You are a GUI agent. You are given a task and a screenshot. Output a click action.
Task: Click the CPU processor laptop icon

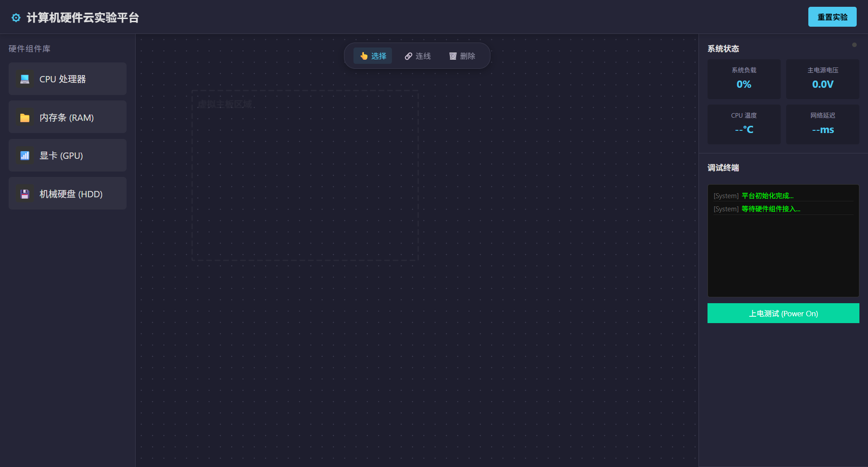25,79
